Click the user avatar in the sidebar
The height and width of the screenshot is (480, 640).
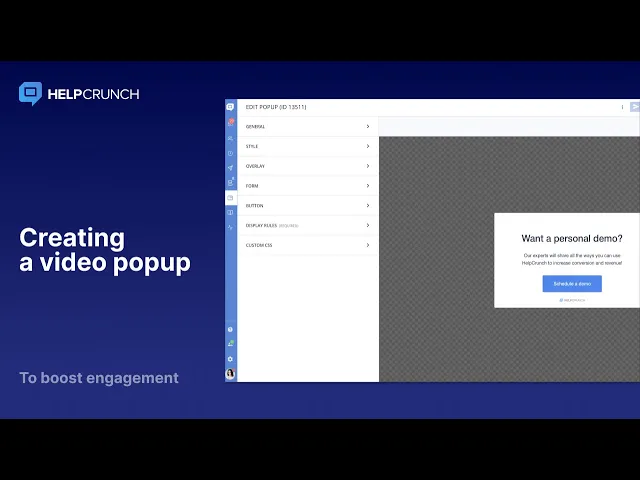coord(230,373)
